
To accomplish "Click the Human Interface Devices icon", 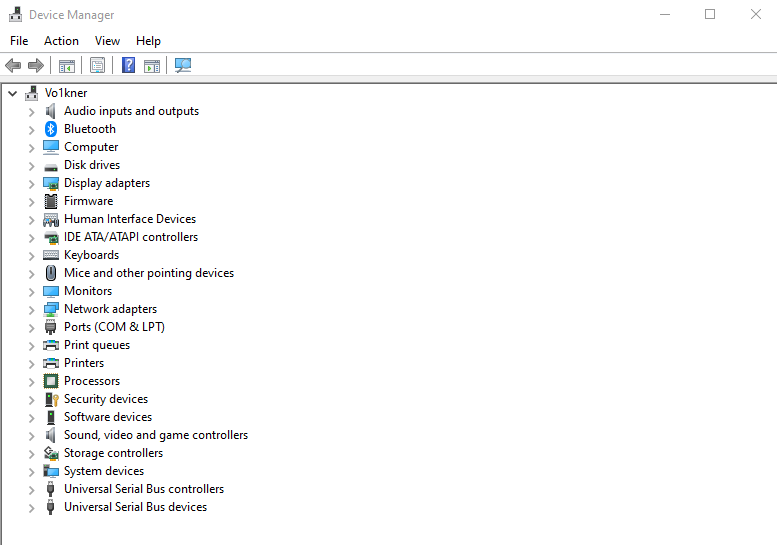I will [51, 219].
